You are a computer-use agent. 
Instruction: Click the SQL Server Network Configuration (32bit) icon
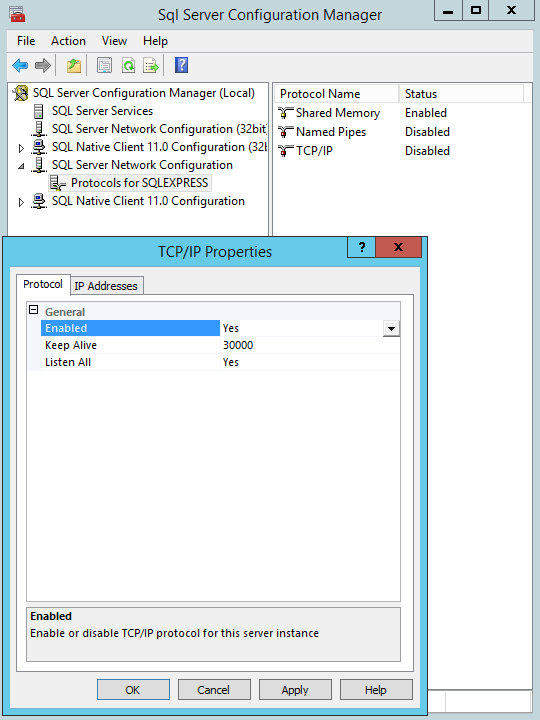[x=39, y=129]
